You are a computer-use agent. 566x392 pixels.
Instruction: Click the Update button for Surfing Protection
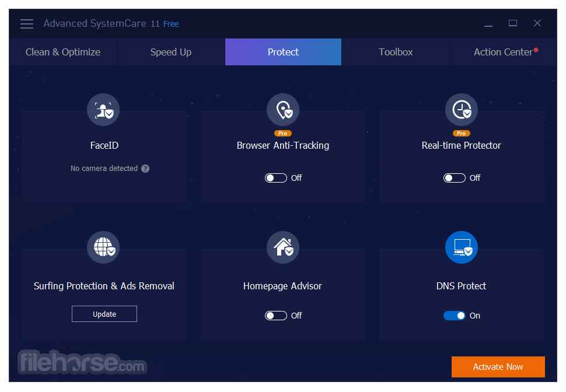click(x=104, y=314)
